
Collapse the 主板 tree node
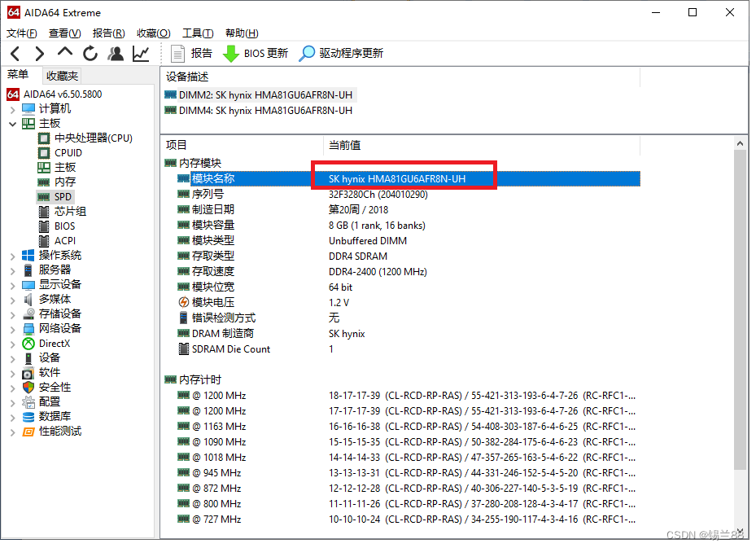click(x=12, y=124)
